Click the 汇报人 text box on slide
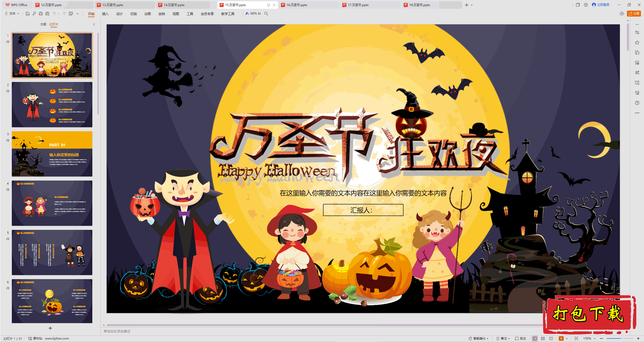644x342 pixels. (363, 210)
